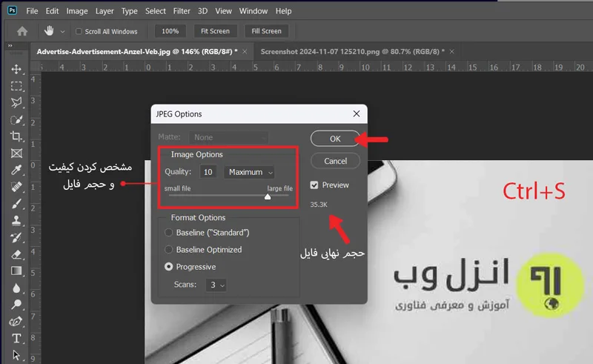Click the Photoshop app logo

[12, 10]
